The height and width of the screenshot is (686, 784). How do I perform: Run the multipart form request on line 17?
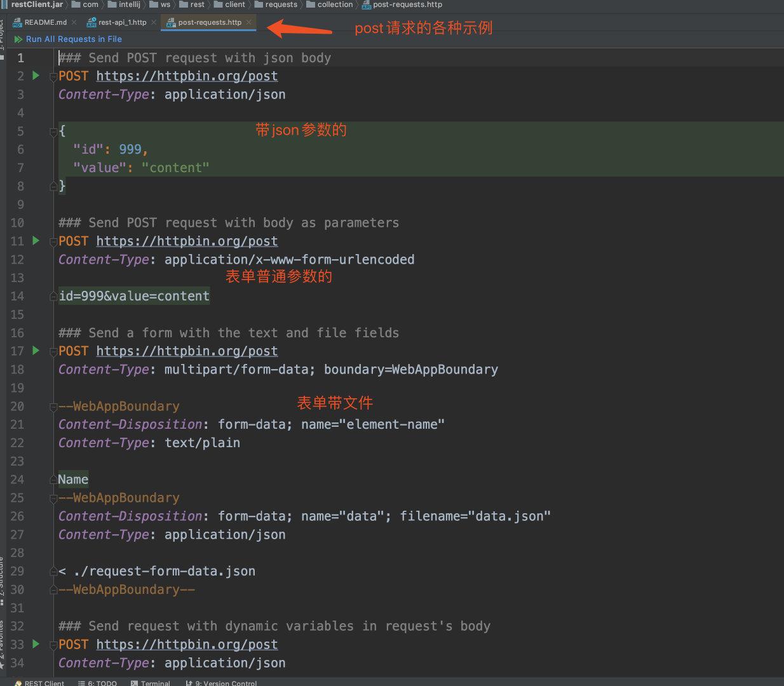coord(36,351)
